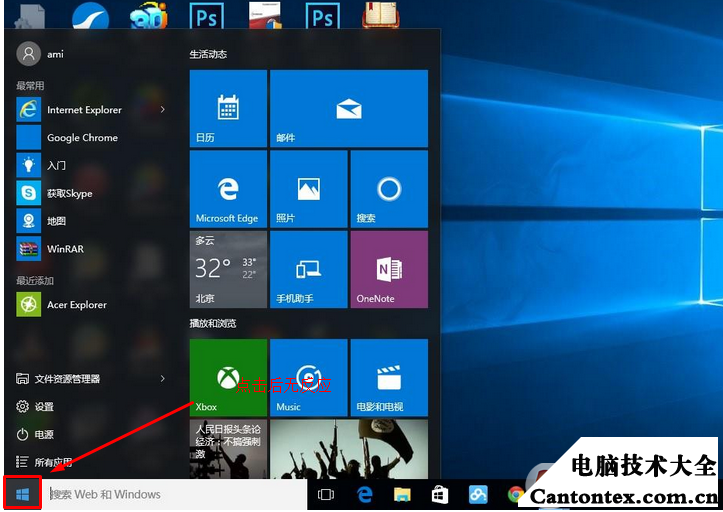
Task: Focus the Search Web and Windows box
Action: (x=175, y=494)
